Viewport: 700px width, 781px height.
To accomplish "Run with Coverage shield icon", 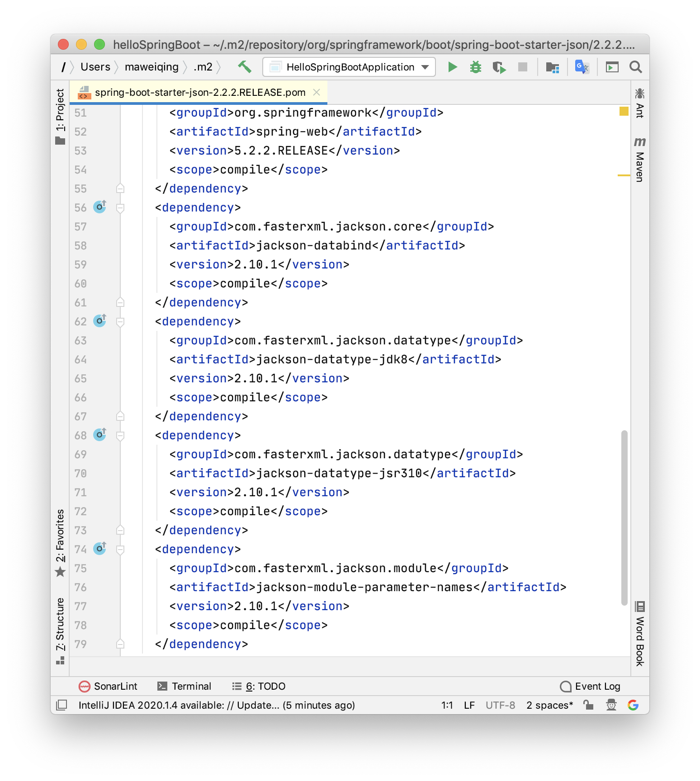I will tap(499, 67).
